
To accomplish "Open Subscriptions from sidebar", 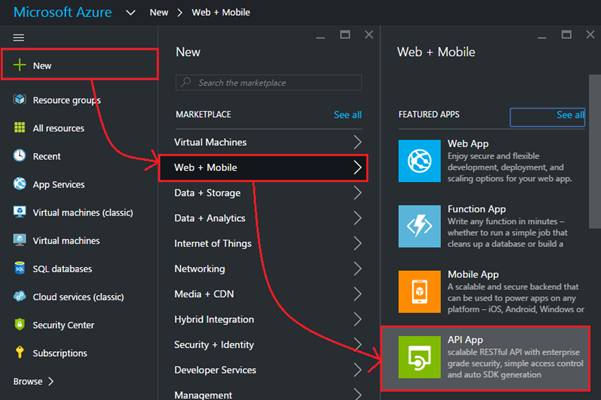I will click(60, 353).
